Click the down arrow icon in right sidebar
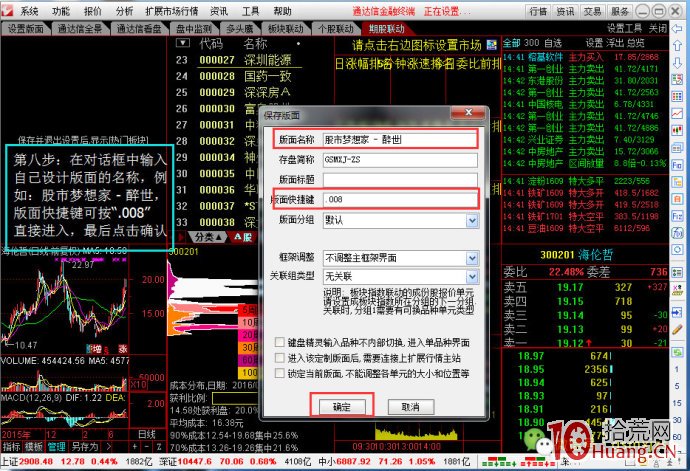The width and height of the screenshot is (690, 471). coord(677,62)
